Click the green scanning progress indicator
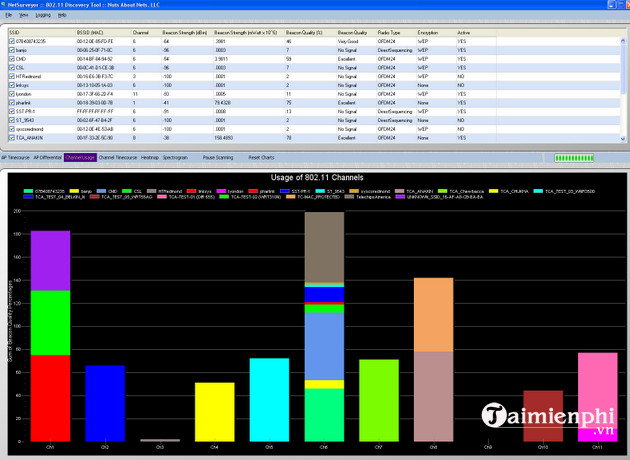 coord(574,158)
